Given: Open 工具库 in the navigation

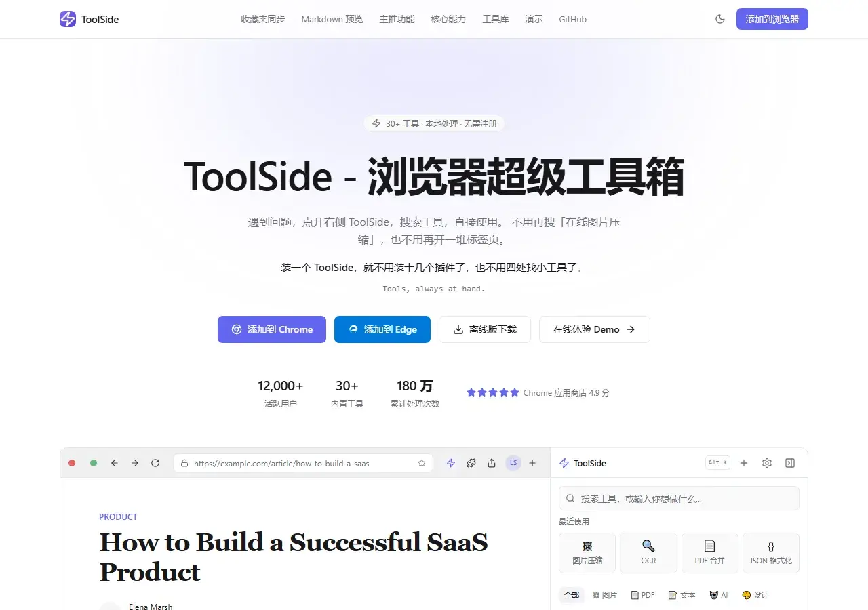Looking at the screenshot, I should coord(496,19).
